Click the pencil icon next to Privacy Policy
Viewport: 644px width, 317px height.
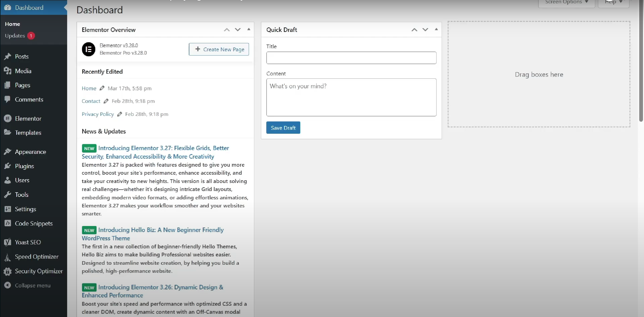pyautogui.click(x=120, y=114)
